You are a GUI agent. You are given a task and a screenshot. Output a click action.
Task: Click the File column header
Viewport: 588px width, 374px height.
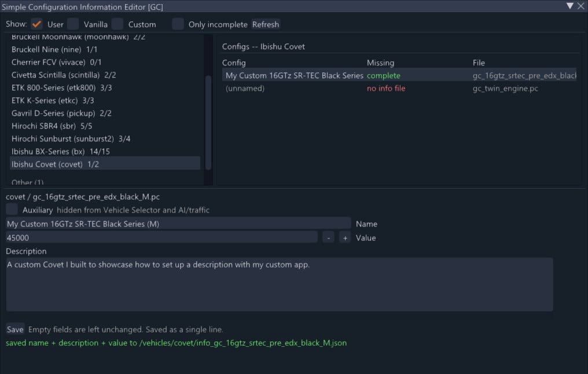(479, 63)
